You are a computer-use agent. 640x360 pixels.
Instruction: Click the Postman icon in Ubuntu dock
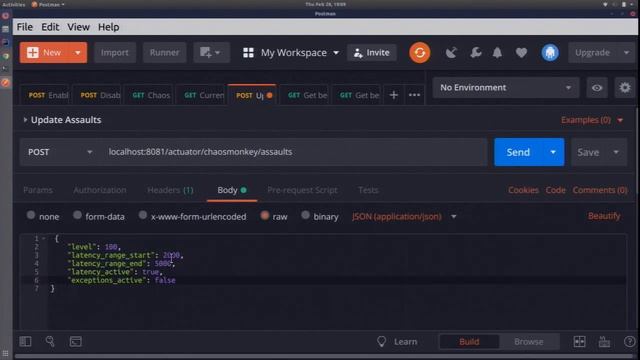coord(5,83)
